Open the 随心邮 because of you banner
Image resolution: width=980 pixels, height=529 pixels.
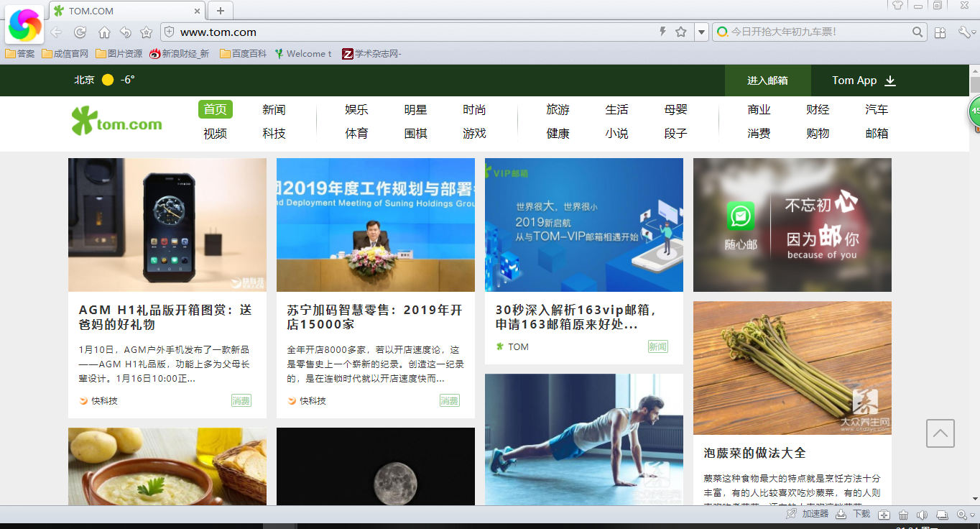pos(792,225)
